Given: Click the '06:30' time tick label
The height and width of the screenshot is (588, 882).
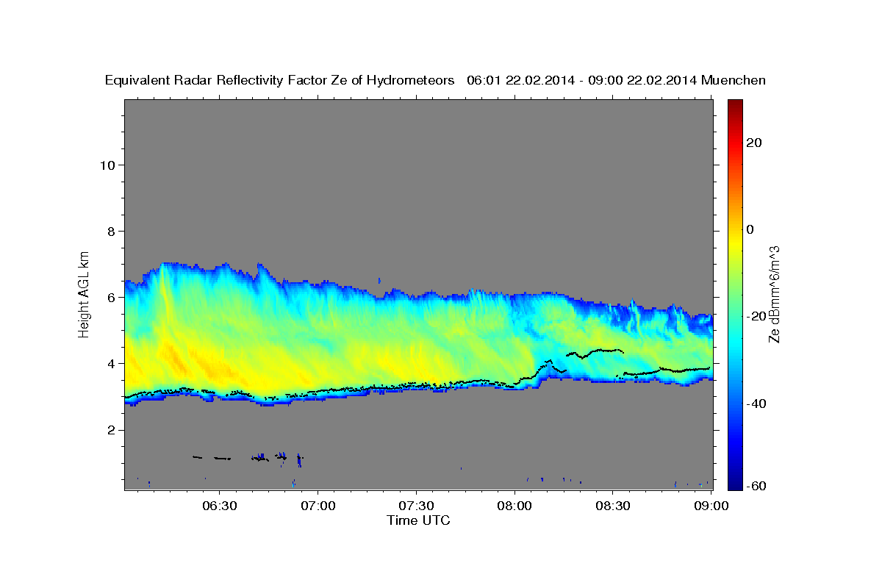Looking at the screenshot, I should (x=220, y=506).
